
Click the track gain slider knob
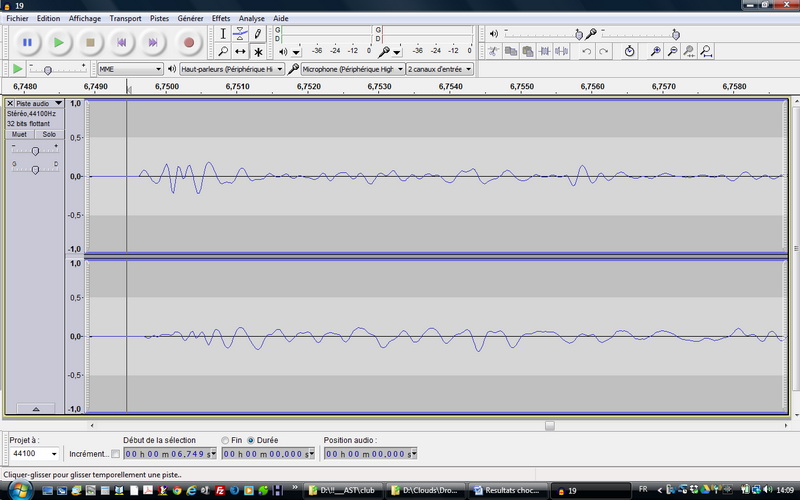point(35,151)
